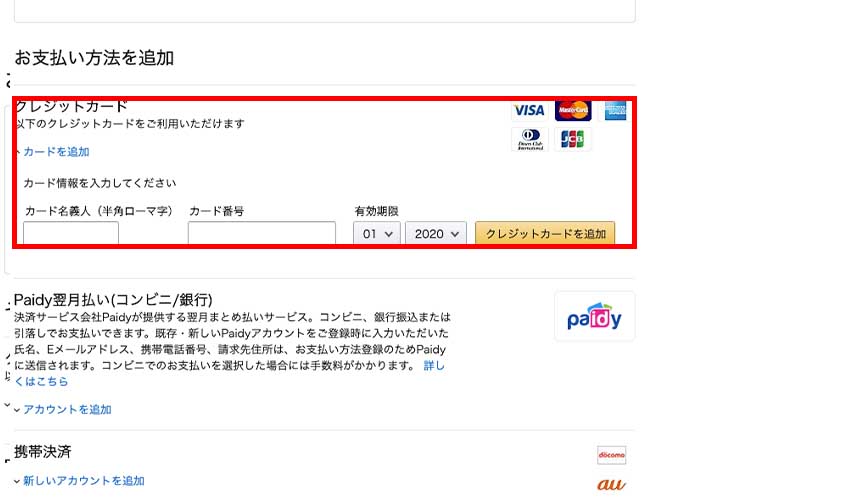The image size is (850, 500).
Task: Focus the カード名義人 input field
Action: pyautogui.click(x=71, y=233)
